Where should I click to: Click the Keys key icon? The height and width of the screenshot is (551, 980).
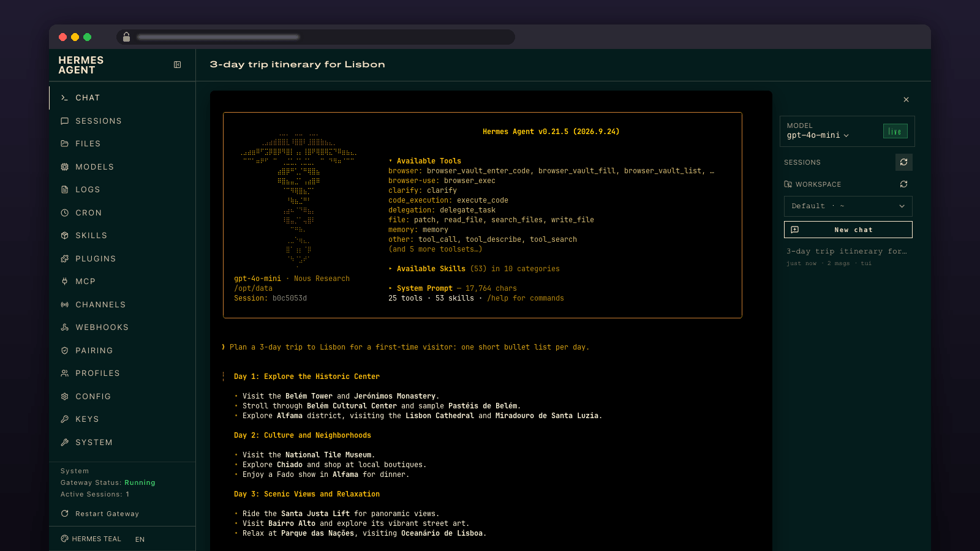[x=64, y=419]
